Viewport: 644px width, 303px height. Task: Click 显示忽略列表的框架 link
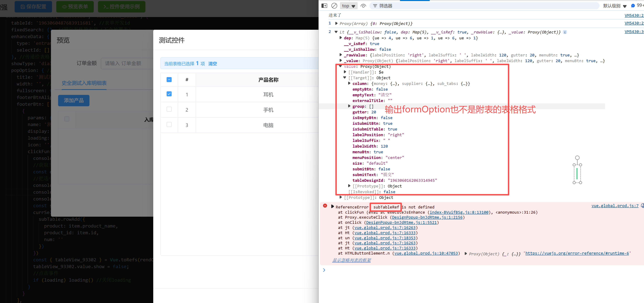pyautogui.click(x=352, y=260)
